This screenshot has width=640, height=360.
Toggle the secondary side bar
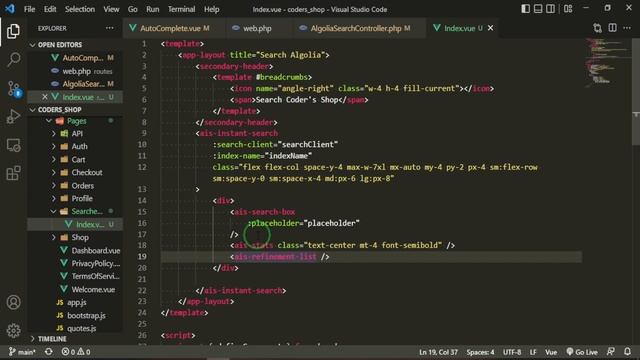point(551,9)
